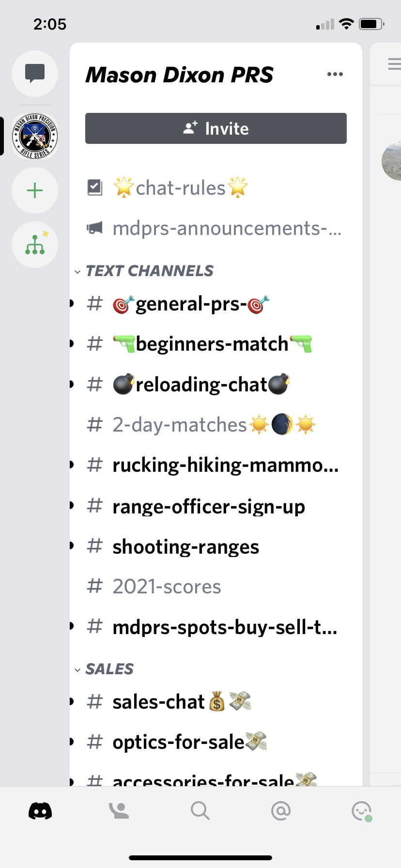Tap the hash icon beside 2-day-matches

tap(94, 424)
